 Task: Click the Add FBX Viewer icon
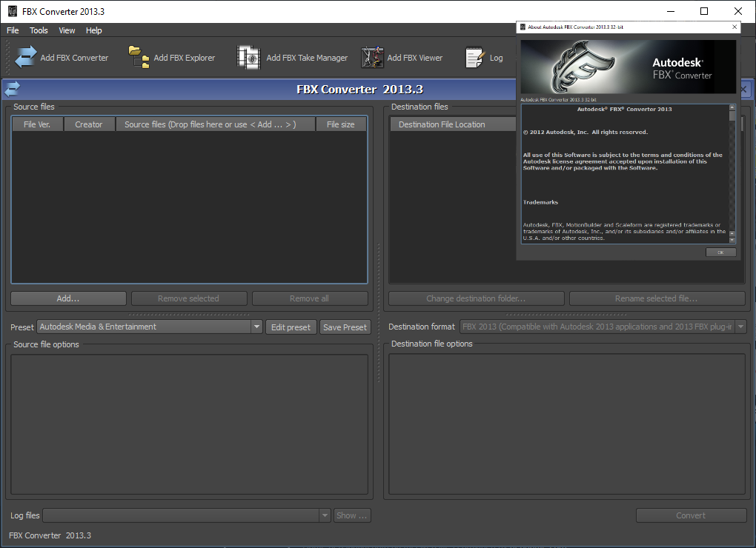click(373, 57)
